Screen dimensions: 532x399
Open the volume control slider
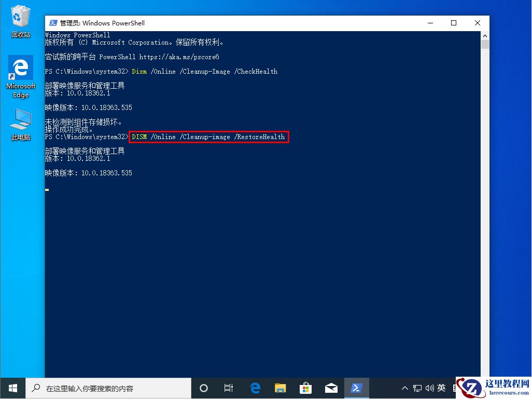coord(429,388)
